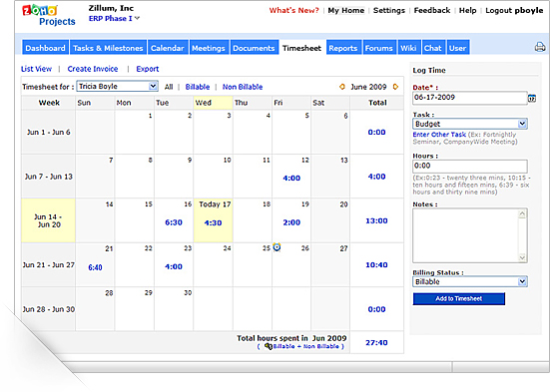This screenshot has height=392, width=550.
Task: Click the Jun 7 - Jun 13 week total 4:00
Action: 376,177
